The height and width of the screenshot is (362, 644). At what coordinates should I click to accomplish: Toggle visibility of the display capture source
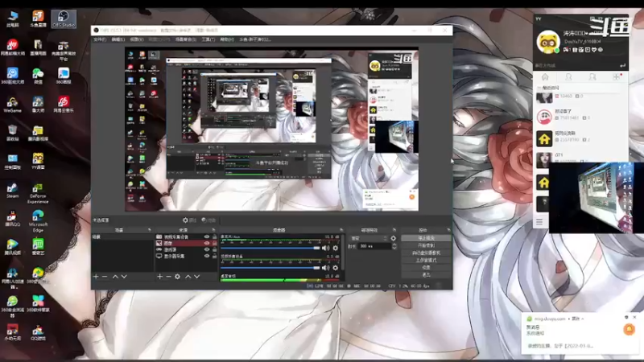coord(207,256)
